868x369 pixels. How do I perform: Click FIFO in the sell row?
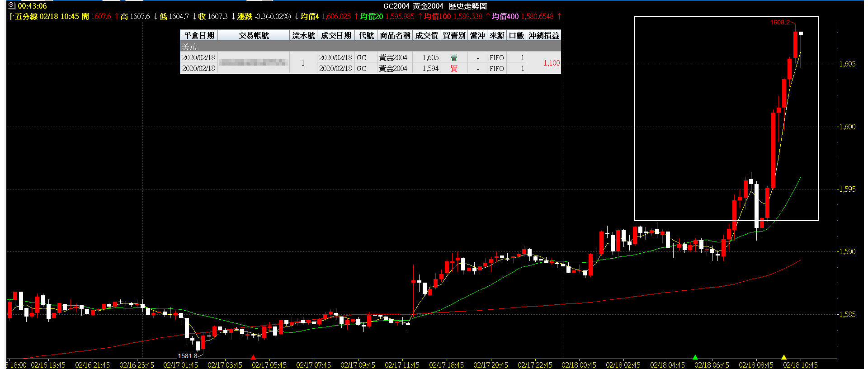point(496,57)
